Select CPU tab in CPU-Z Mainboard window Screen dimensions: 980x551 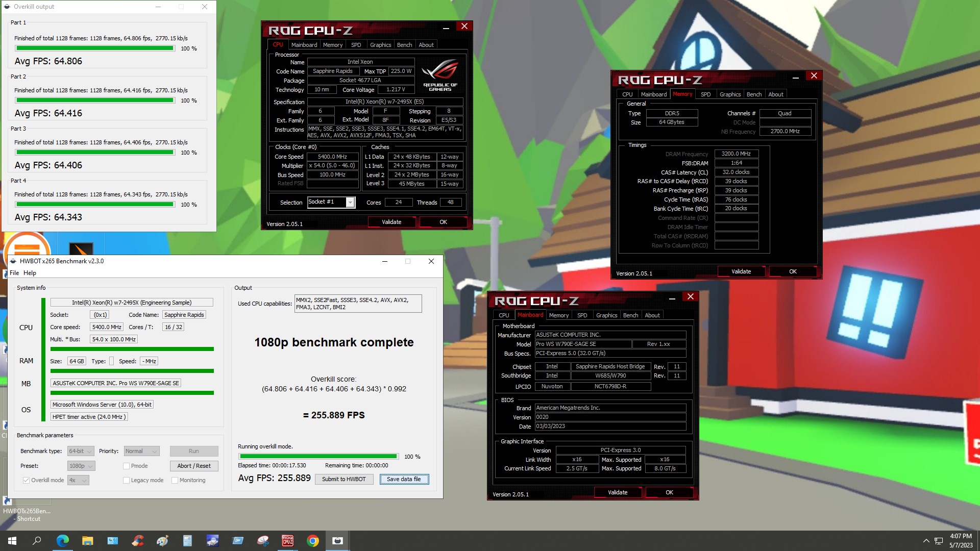(x=504, y=315)
